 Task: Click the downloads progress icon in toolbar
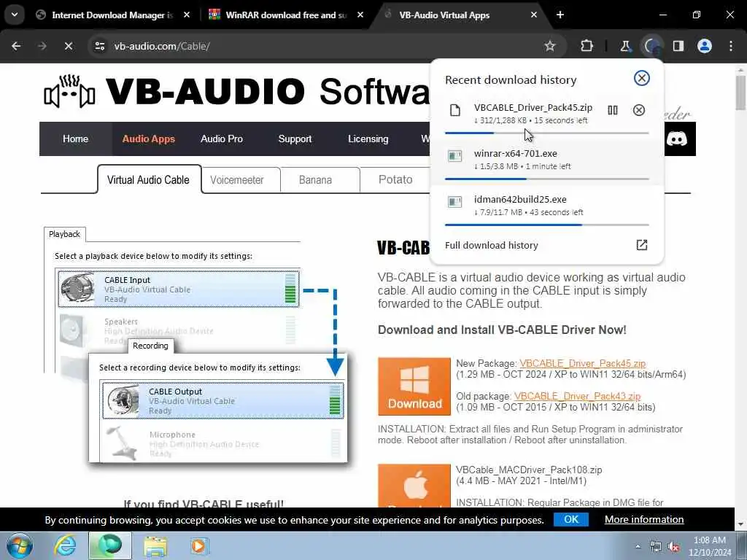(x=651, y=46)
